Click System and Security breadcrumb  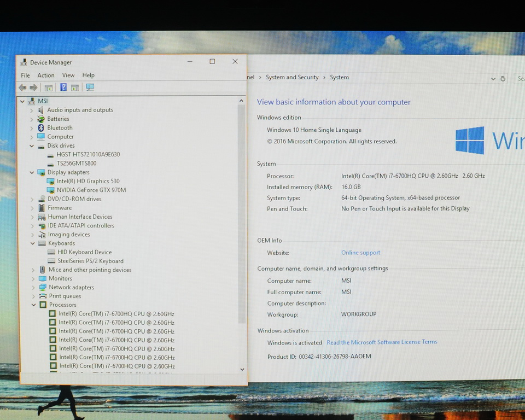point(292,77)
